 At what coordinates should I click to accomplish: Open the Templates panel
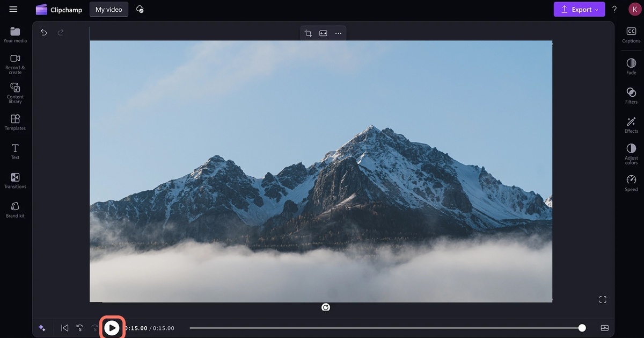tap(15, 122)
